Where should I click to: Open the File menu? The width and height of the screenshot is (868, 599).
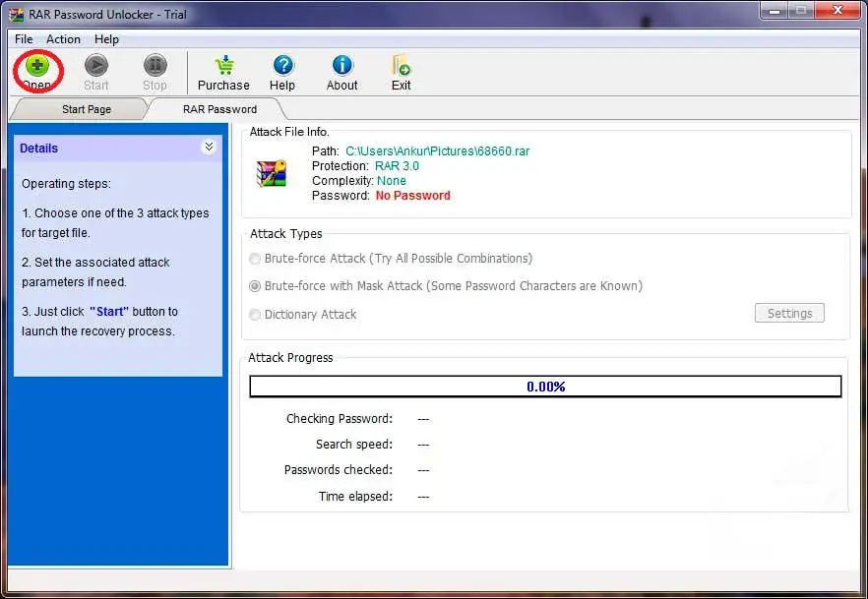click(x=24, y=39)
